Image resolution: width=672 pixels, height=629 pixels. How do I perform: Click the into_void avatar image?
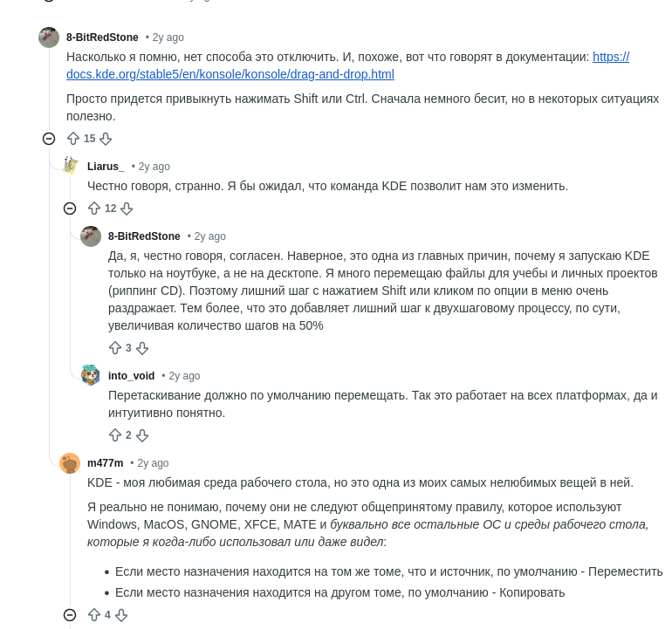coord(91,375)
